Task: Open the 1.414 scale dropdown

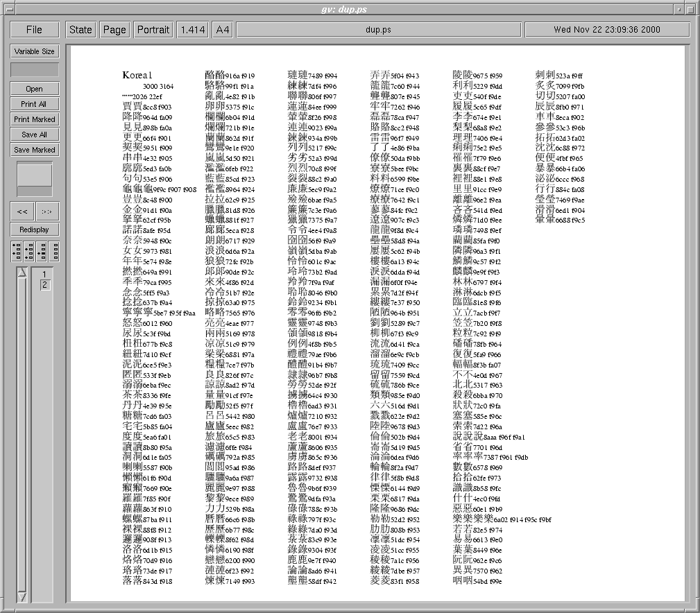Action: click(x=192, y=30)
